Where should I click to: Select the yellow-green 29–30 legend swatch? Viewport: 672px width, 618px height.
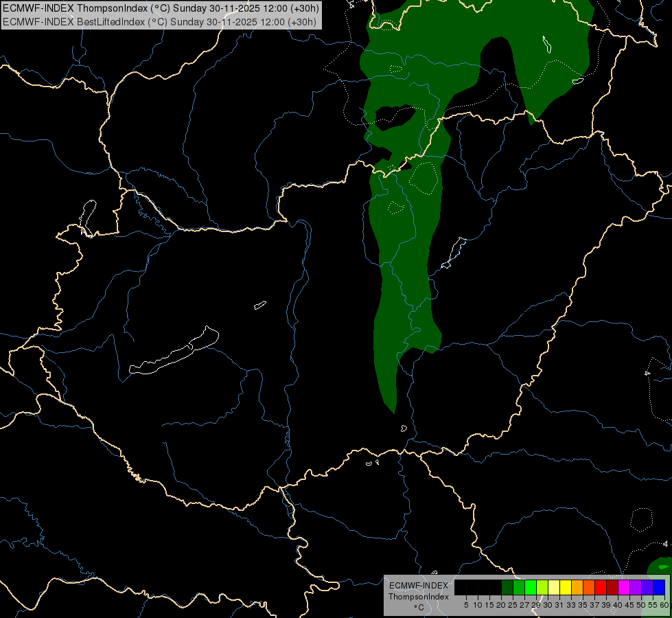coord(542,587)
